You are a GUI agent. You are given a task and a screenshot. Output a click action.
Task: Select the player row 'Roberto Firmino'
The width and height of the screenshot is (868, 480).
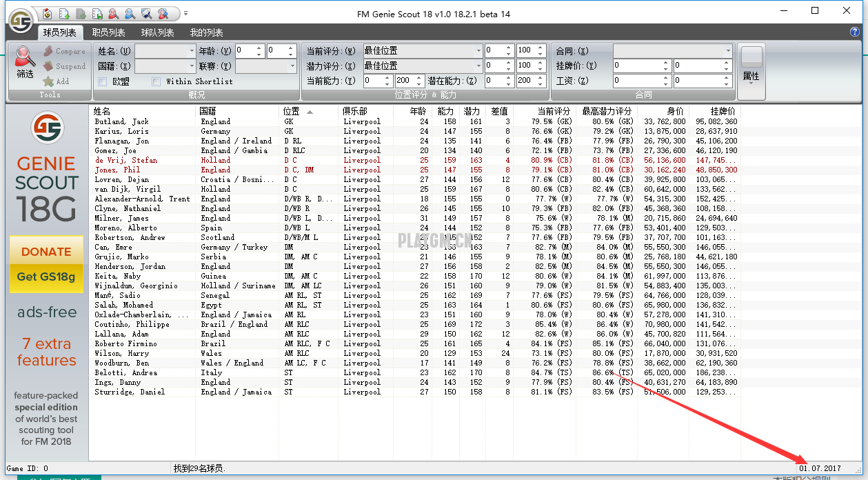pos(415,343)
